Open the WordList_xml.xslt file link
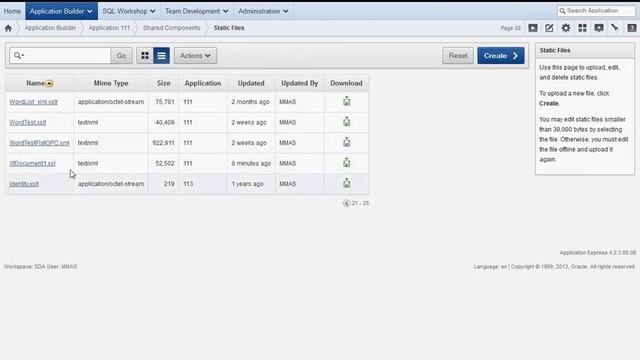The image size is (640, 360). [x=33, y=102]
